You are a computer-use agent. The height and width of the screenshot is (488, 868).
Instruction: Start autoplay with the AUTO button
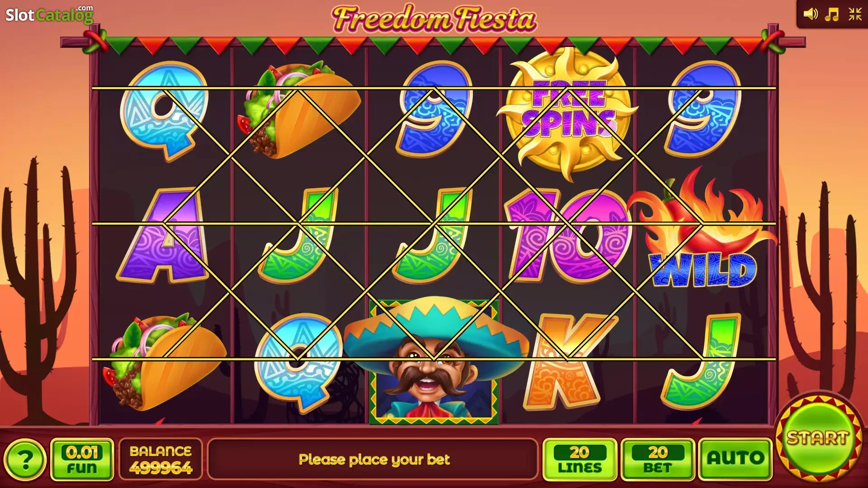(x=736, y=459)
